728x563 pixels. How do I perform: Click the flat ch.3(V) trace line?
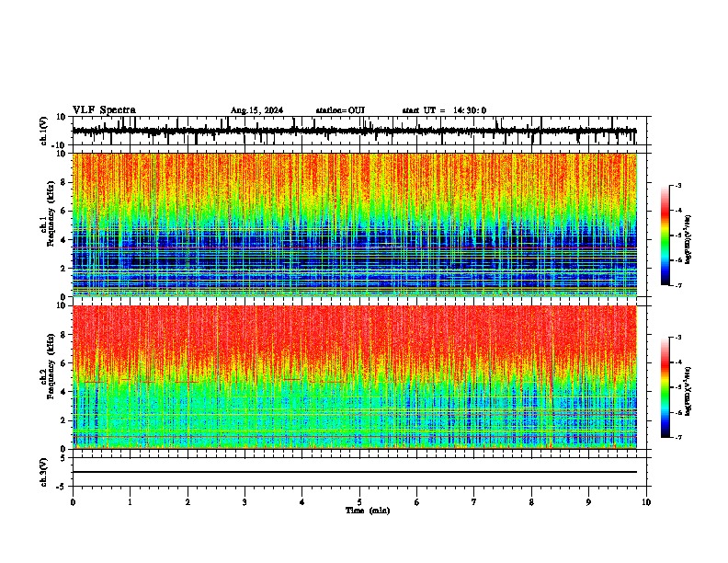(x=355, y=472)
